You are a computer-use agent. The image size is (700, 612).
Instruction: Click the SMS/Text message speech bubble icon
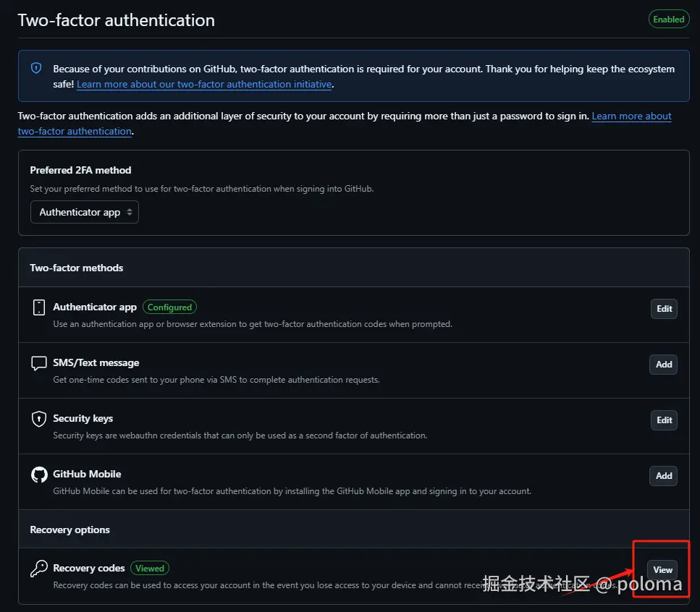(x=39, y=363)
